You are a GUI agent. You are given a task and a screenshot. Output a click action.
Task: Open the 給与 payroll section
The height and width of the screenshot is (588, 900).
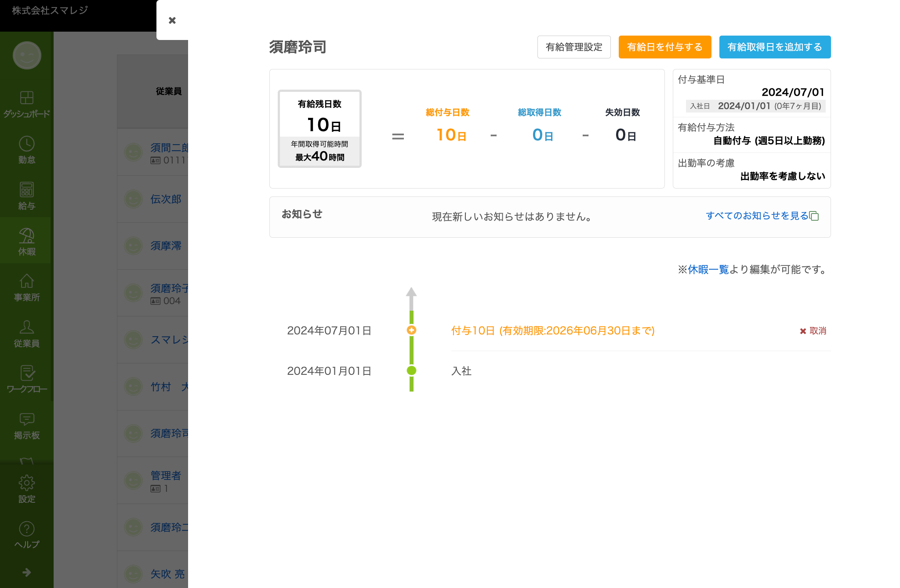[x=27, y=196]
